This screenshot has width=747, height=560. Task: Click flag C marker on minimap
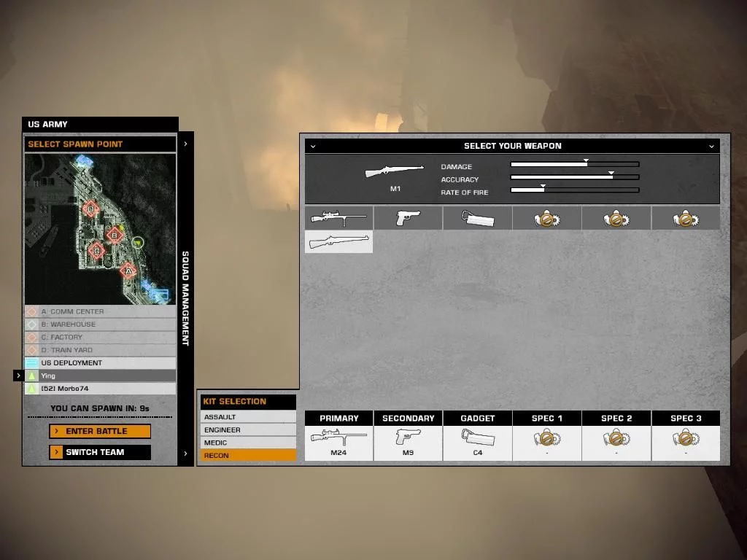(97, 251)
